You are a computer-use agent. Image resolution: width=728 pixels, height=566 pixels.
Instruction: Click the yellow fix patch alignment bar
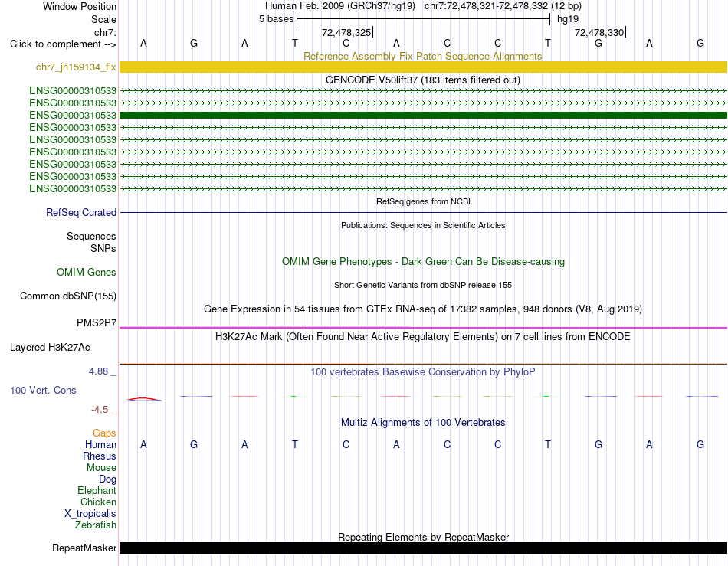423,67
